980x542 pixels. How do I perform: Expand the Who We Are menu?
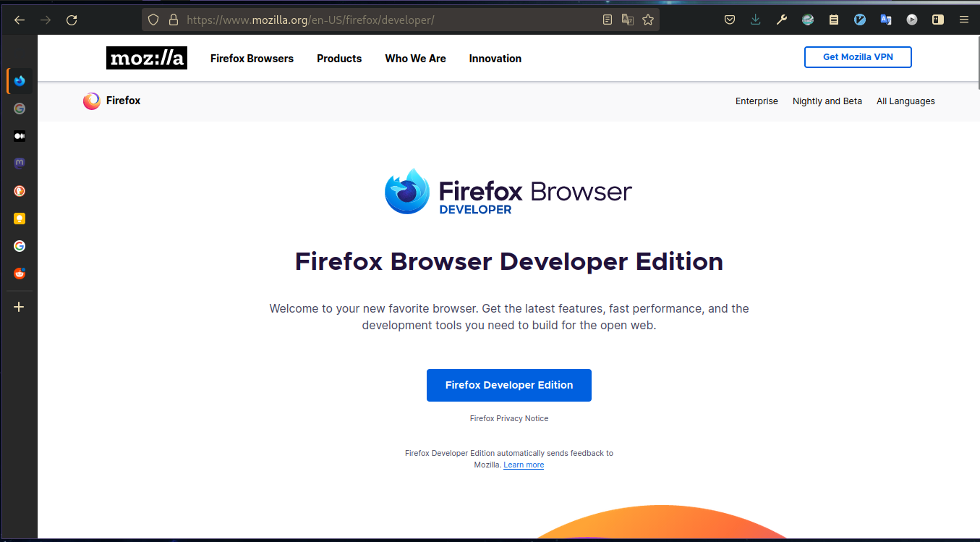click(x=415, y=59)
